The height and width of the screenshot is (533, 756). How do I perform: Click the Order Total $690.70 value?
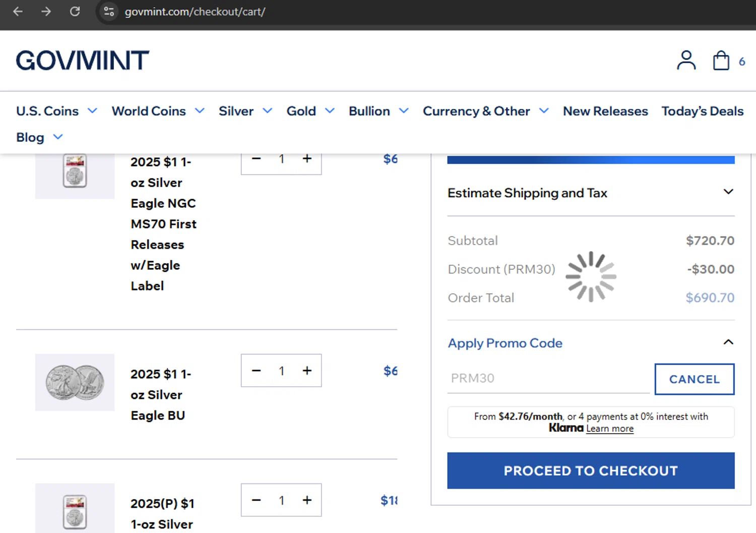pos(710,298)
